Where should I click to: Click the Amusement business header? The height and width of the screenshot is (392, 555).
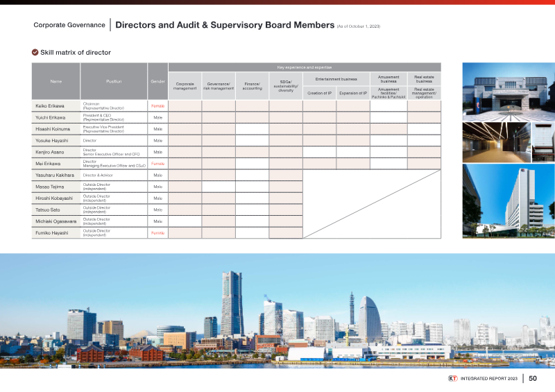[388, 79]
